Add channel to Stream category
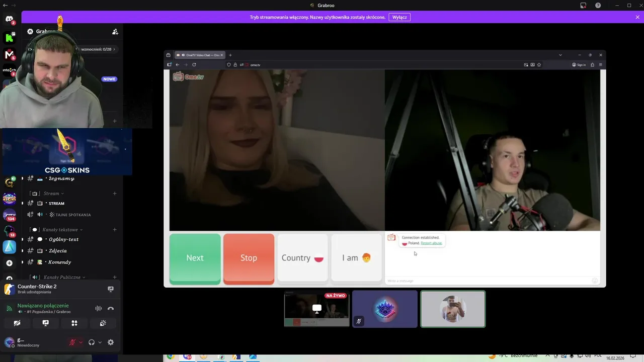This screenshot has width=644, height=362. 115,194
